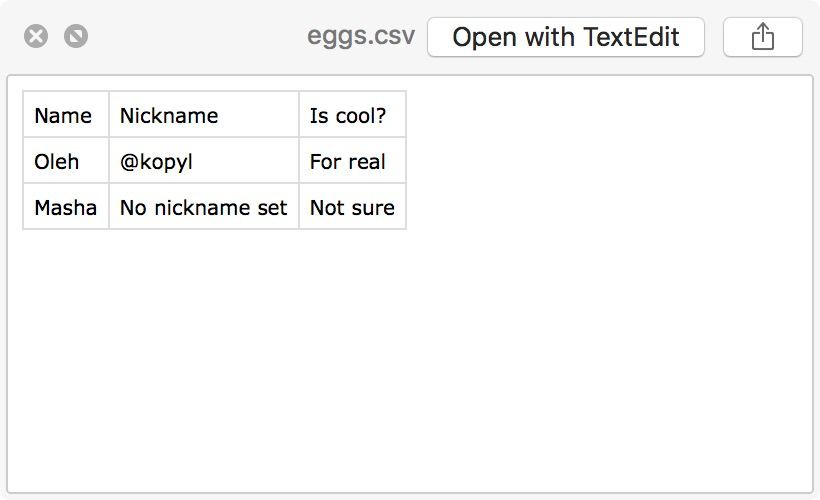Click the X icon in the title bar

pos(36,37)
